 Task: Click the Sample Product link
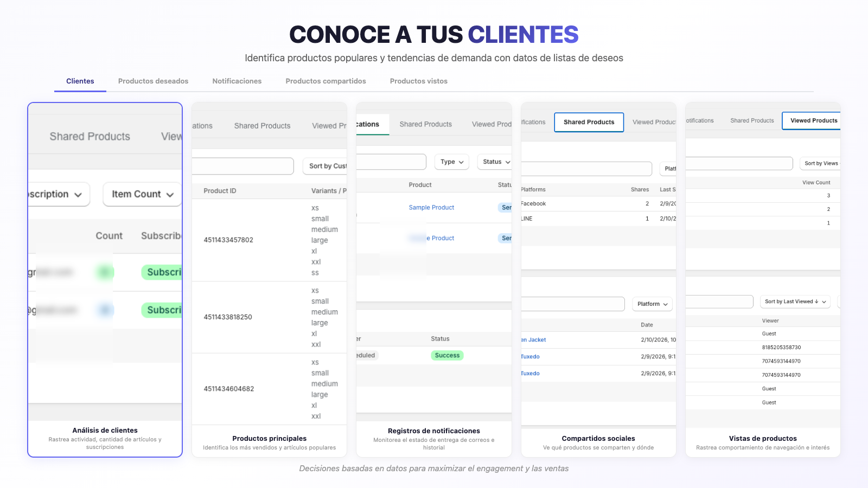coord(431,208)
